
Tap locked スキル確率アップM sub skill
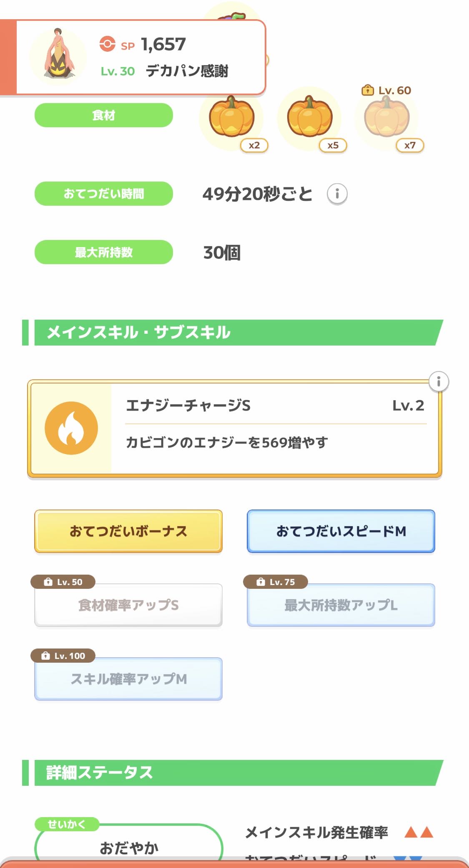pos(128,679)
